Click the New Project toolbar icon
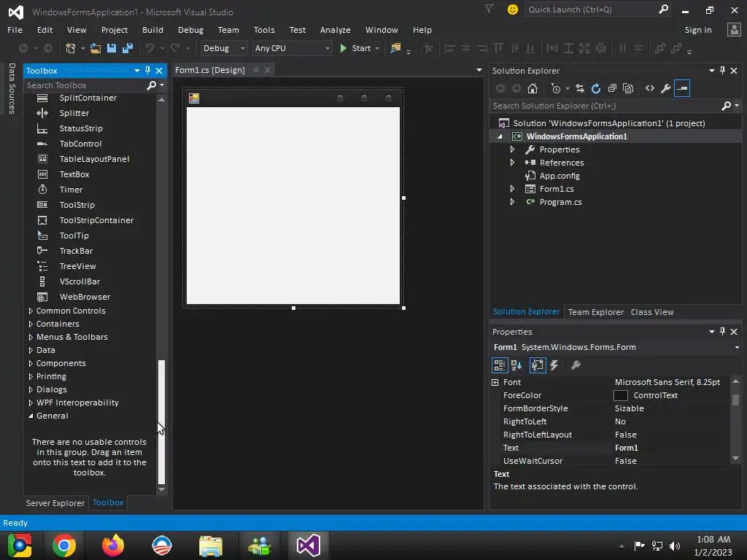Viewport: 747px width, 560px height. [x=71, y=48]
